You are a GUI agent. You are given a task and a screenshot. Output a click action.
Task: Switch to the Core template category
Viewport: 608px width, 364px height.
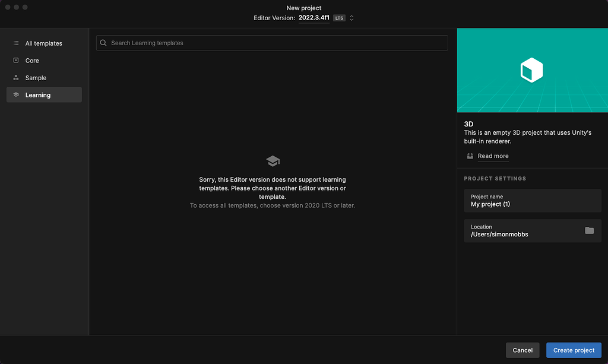(x=33, y=60)
